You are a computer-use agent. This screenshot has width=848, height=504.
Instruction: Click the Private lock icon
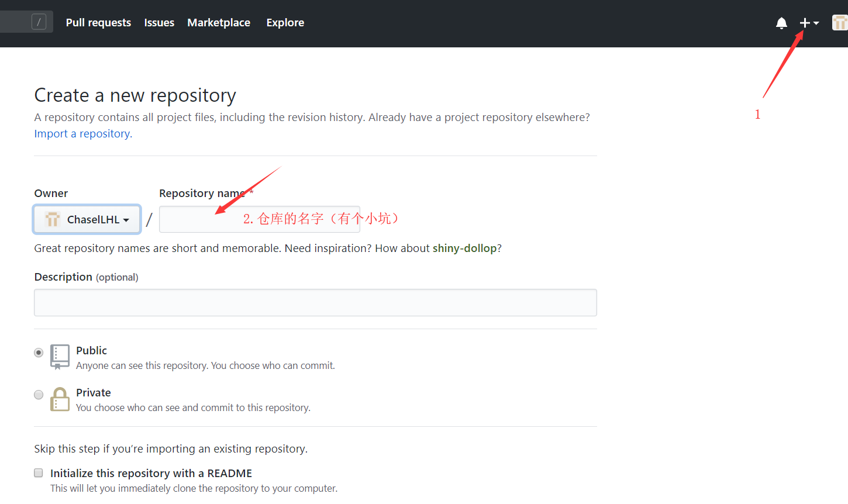pos(60,399)
